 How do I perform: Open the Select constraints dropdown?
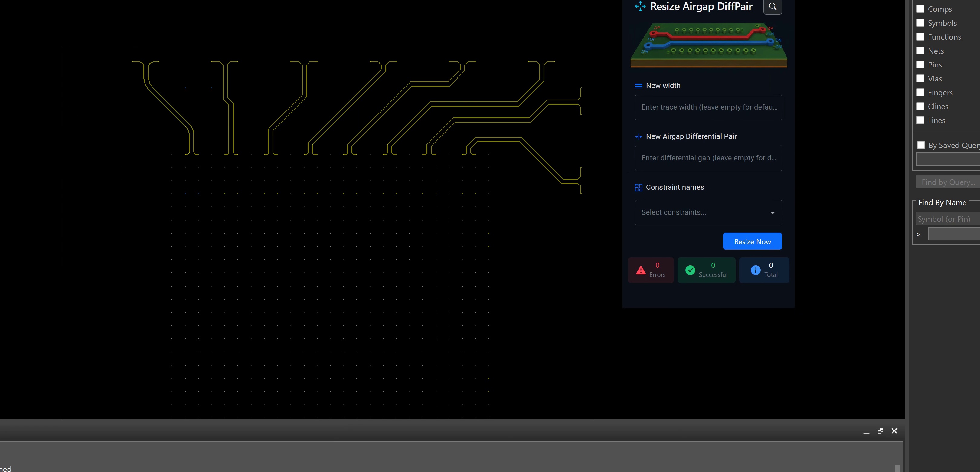pos(708,212)
